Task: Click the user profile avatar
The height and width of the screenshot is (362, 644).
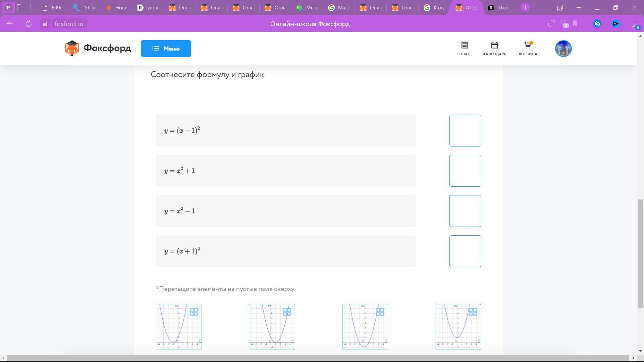Action: [563, 49]
